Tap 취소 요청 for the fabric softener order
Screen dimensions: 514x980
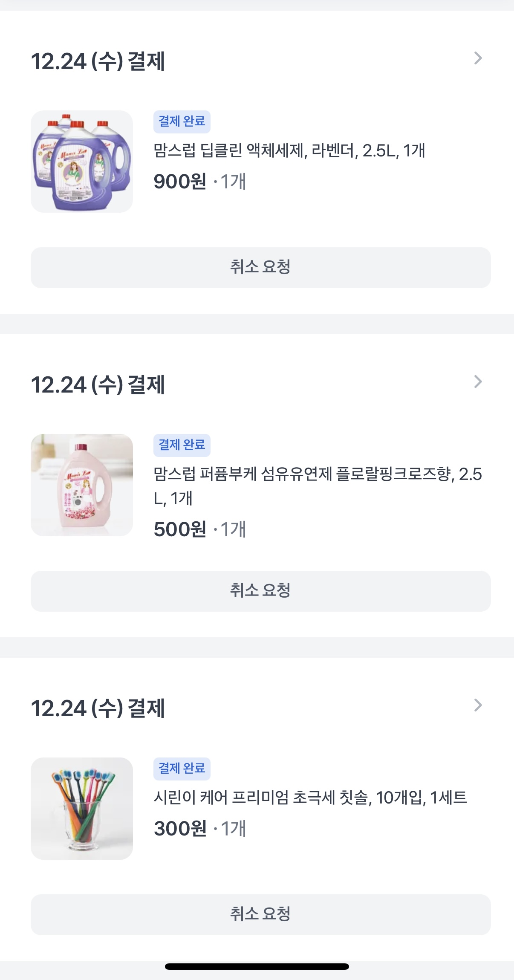click(260, 591)
